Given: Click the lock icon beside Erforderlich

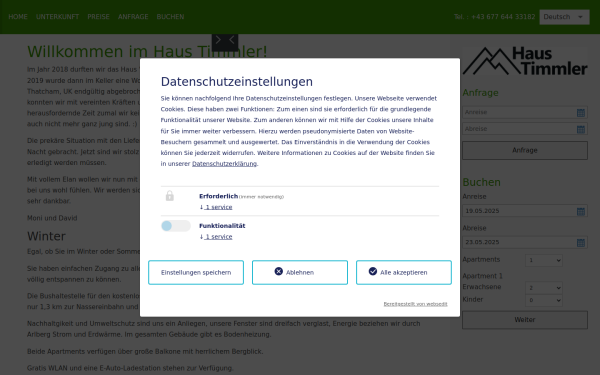Looking at the screenshot, I should click(x=170, y=196).
